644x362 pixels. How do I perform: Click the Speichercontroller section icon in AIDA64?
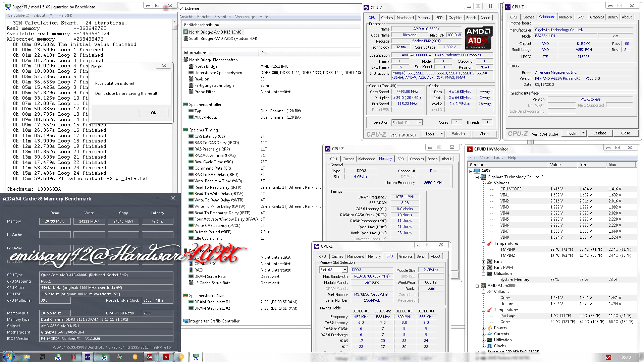coord(185,105)
